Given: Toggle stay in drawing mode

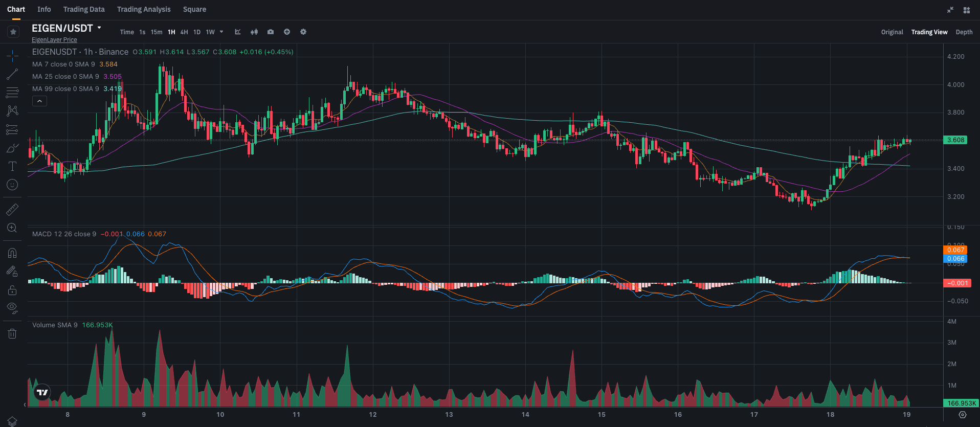Looking at the screenshot, I should (x=12, y=272).
